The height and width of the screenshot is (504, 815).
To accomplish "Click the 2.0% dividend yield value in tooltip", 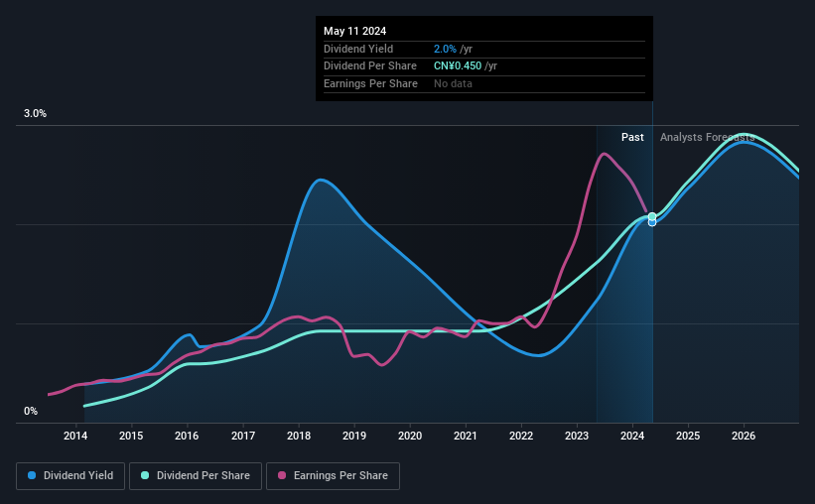I will tap(445, 49).
